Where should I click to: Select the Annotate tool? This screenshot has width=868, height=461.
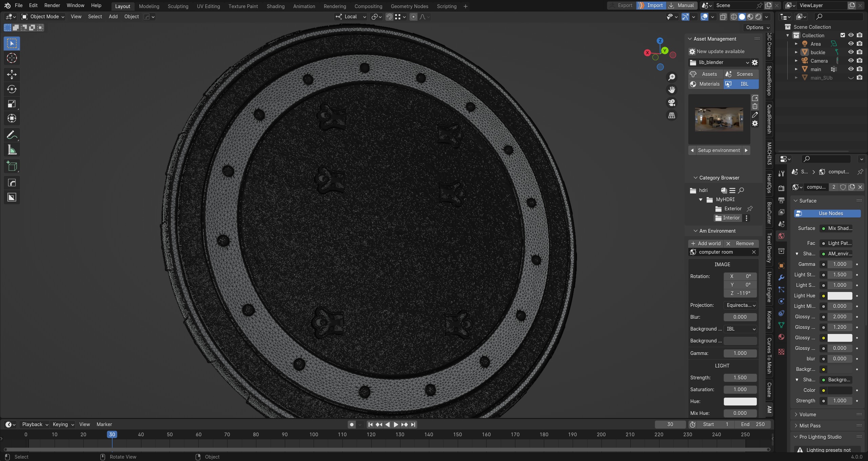click(x=12, y=135)
